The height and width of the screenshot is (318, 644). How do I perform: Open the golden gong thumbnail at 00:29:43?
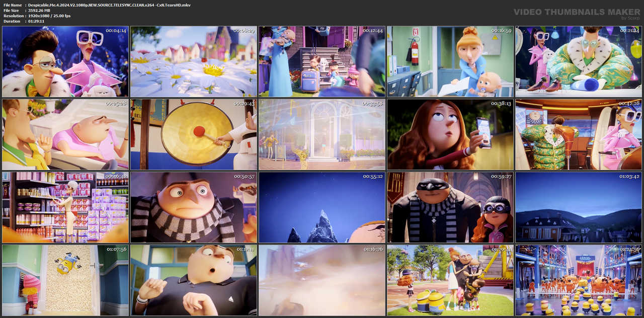tap(194, 134)
